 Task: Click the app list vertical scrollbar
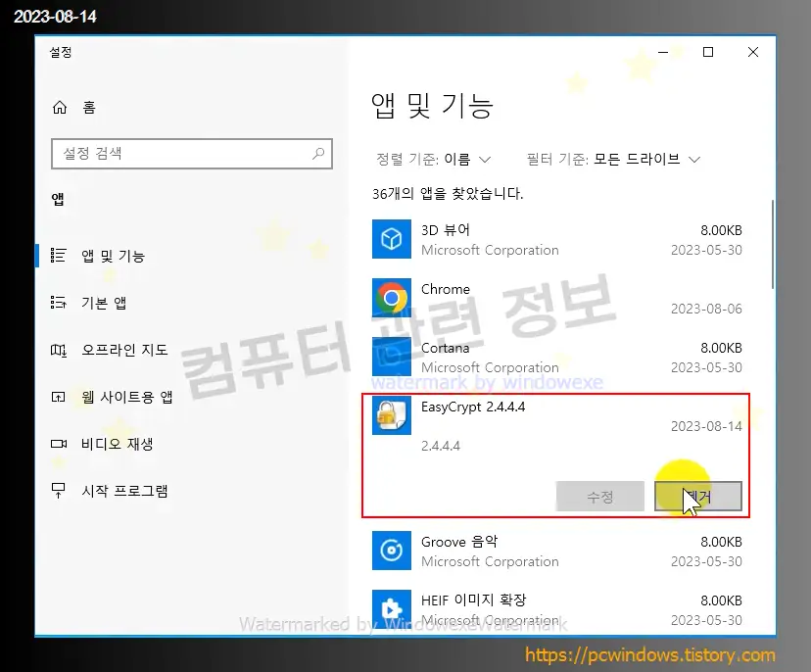[x=773, y=244]
